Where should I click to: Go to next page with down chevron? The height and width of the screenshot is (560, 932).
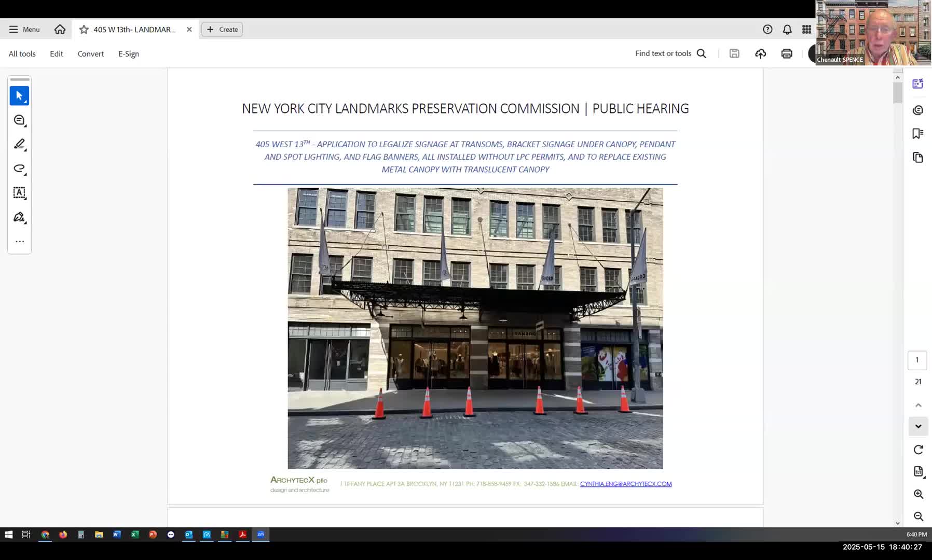click(918, 426)
